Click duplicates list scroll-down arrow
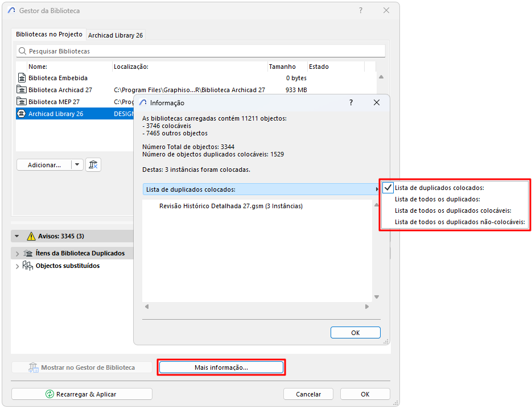 (377, 297)
